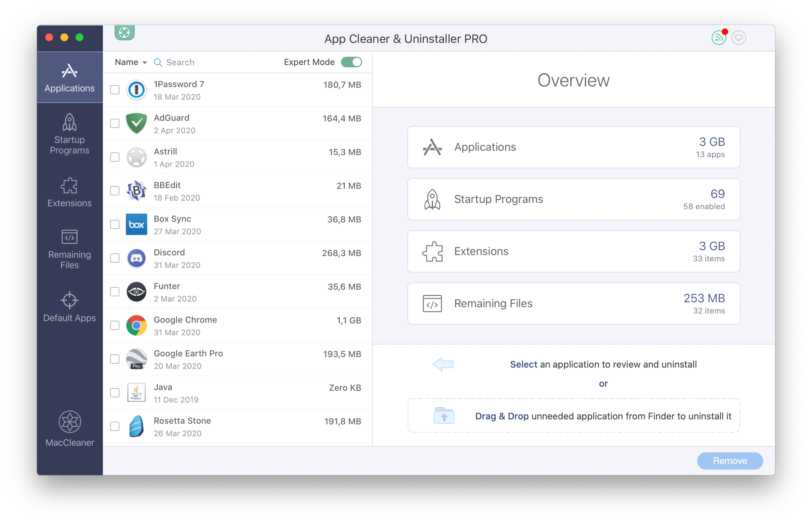
Task: Expand the Name sort dropdown
Action: click(130, 61)
